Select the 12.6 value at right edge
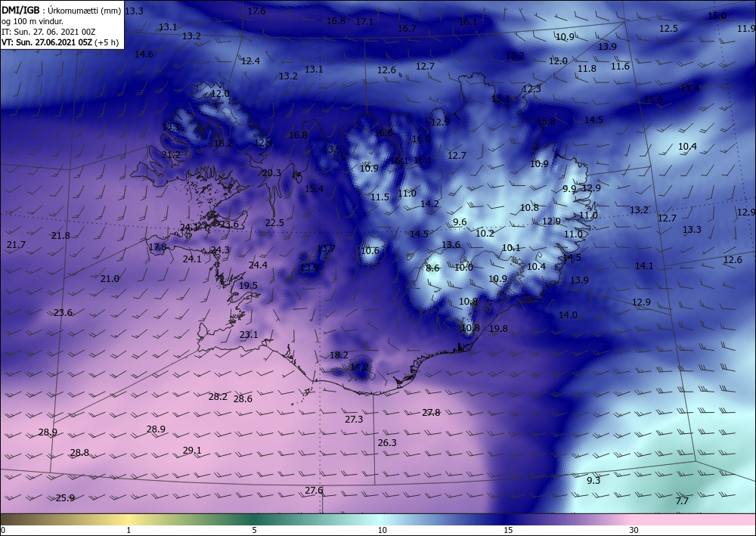Image resolution: width=756 pixels, height=536 pixels. pos(733,260)
